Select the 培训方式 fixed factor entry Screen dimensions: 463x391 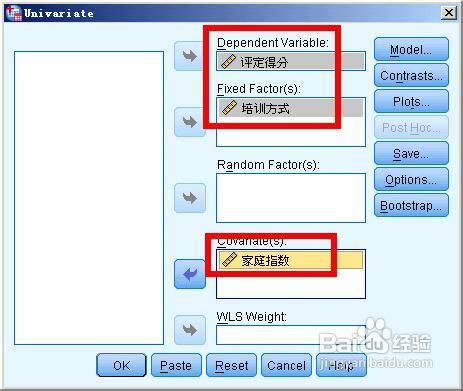pos(291,108)
